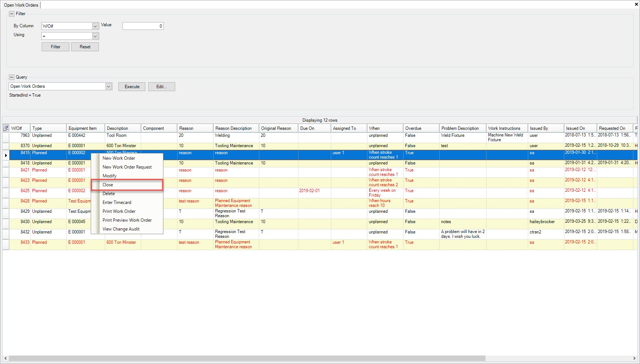
Task: Open the Using operator dropdown
Action: [95, 36]
